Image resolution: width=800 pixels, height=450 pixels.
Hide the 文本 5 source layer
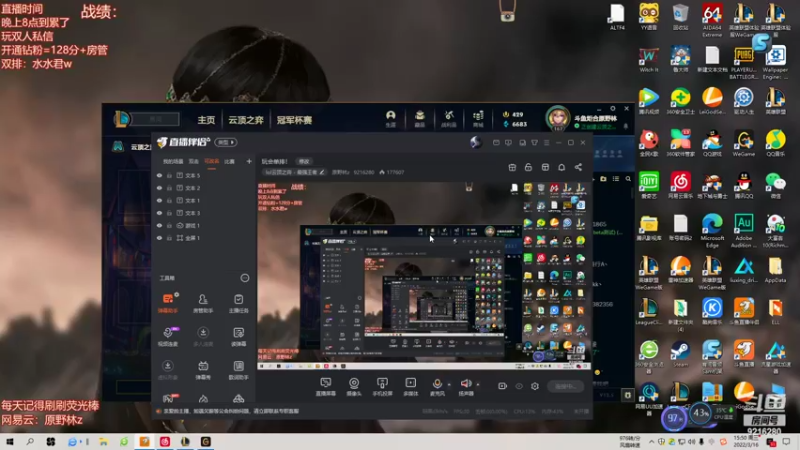(159, 176)
